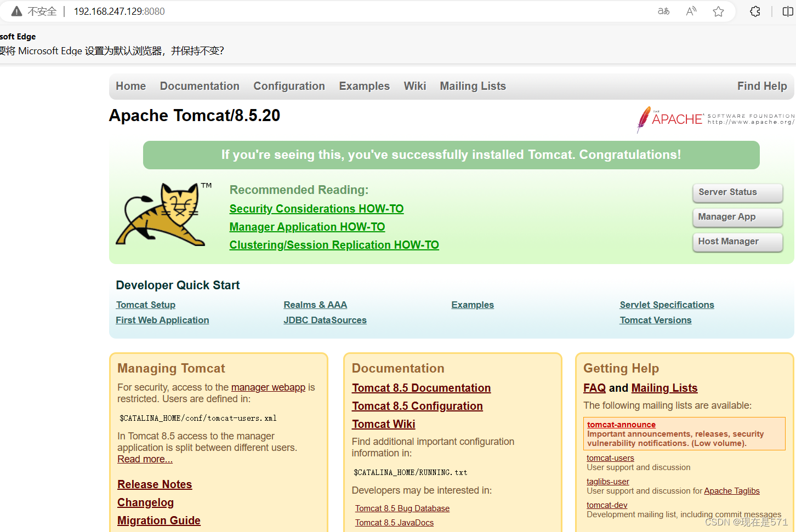
Task: Click the Tomcat congratulations banner message
Action: [451, 155]
